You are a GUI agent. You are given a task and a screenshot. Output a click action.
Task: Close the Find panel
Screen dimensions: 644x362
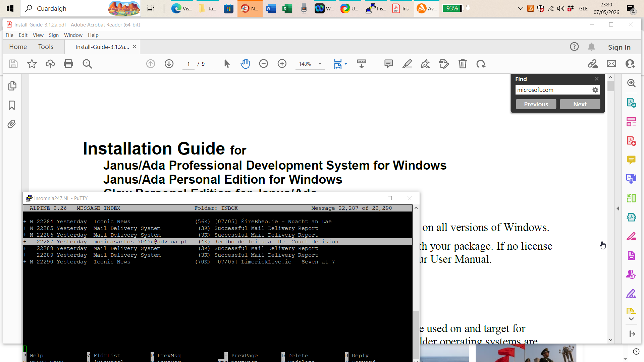pos(597,79)
